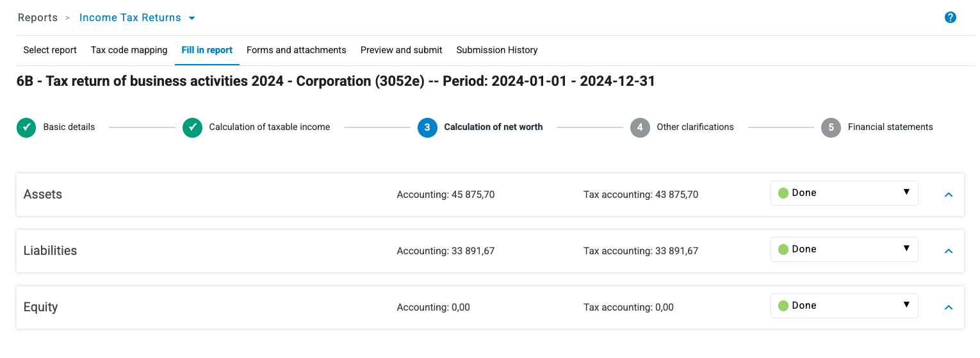Open the blue help question mark icon

951,18
